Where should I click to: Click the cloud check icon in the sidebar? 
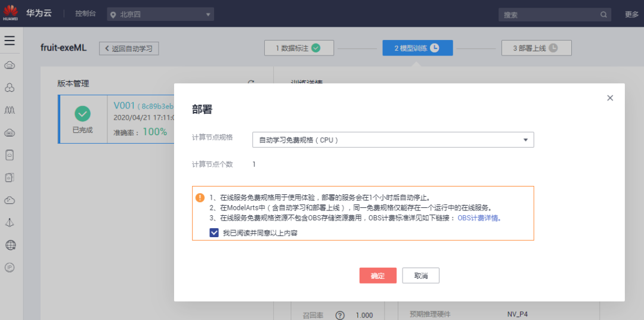10,200
